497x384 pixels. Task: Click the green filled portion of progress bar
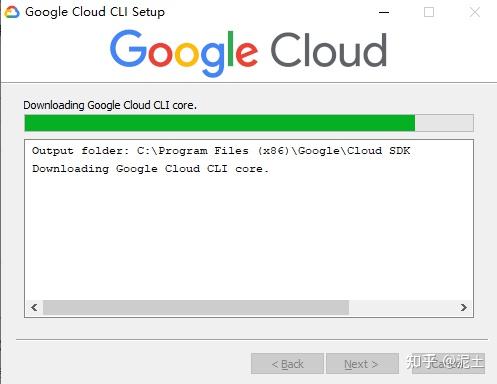220,123
